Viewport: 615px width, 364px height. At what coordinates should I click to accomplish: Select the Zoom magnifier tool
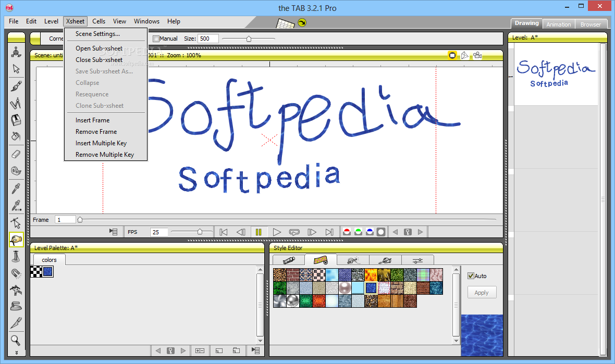[x=16, y=340]
